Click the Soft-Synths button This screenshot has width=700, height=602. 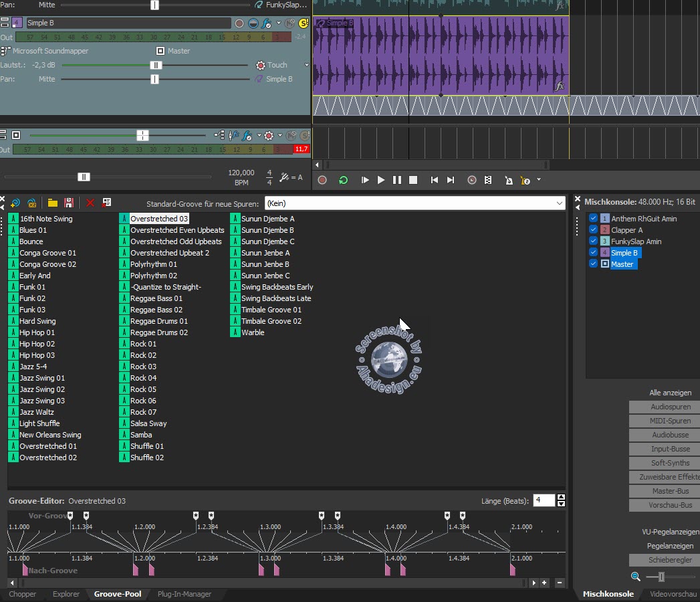[665, 463]
